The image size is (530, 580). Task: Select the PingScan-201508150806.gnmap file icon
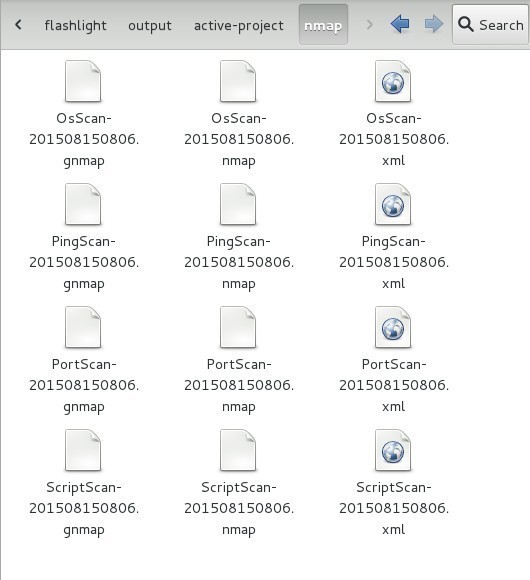point(83,204)
